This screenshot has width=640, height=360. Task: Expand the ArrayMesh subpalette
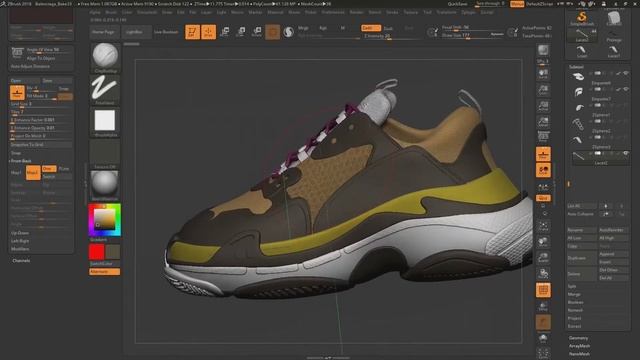point(580,346)
